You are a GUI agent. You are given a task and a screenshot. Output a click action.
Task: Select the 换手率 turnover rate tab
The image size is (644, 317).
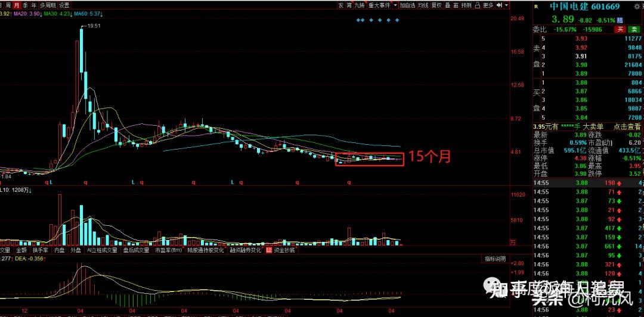pyautogui.click(x=41, y=250)
